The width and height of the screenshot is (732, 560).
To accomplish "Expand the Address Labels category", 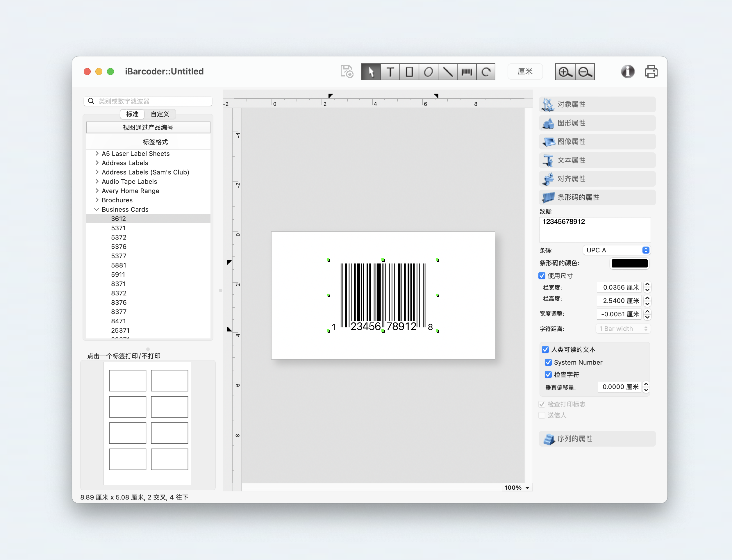I will [x=97, y=163].
